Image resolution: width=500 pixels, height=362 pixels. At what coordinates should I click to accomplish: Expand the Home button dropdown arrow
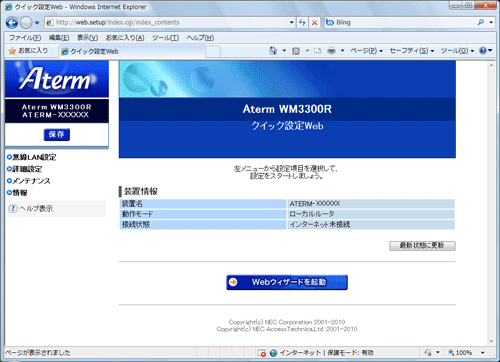pos(284,51)
